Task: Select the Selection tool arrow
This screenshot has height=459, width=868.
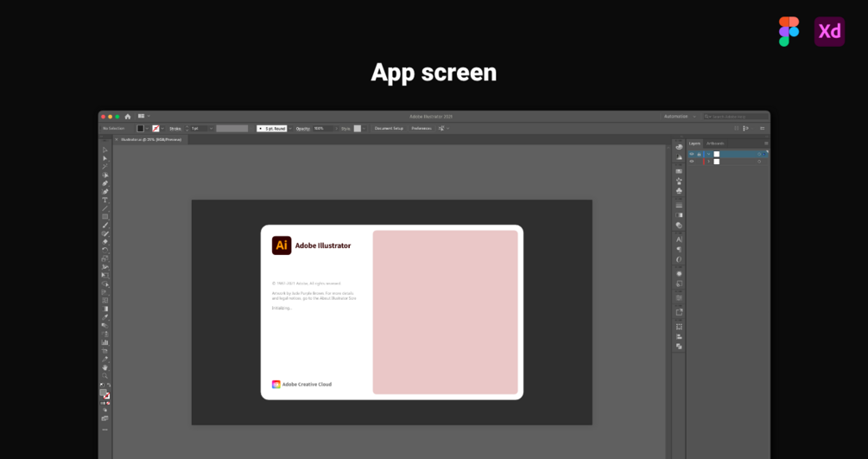Action: coord(105,150)
